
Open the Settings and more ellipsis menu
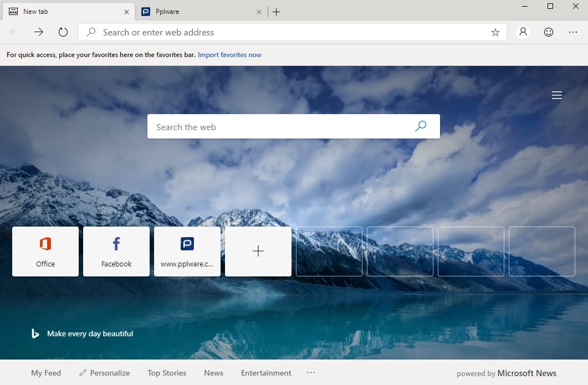pyautogui.click(x=573, y=32)
